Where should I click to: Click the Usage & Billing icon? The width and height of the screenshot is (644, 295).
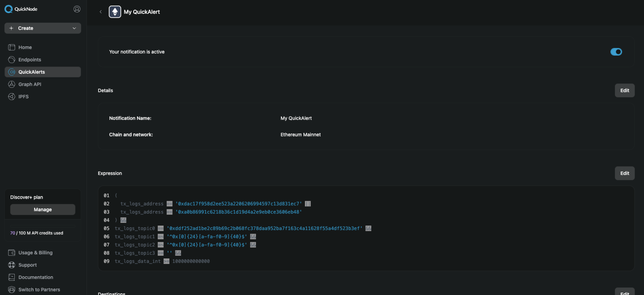pos(12,253)
